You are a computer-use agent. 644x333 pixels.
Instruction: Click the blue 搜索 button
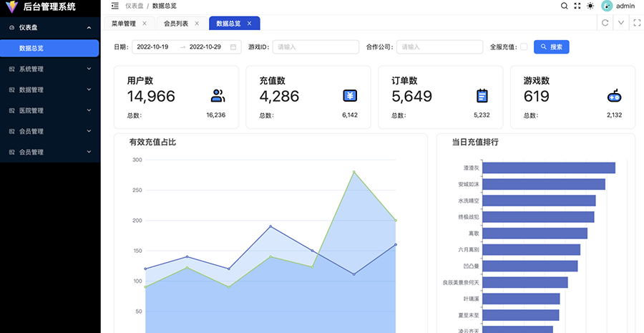(x=551, y=47)
